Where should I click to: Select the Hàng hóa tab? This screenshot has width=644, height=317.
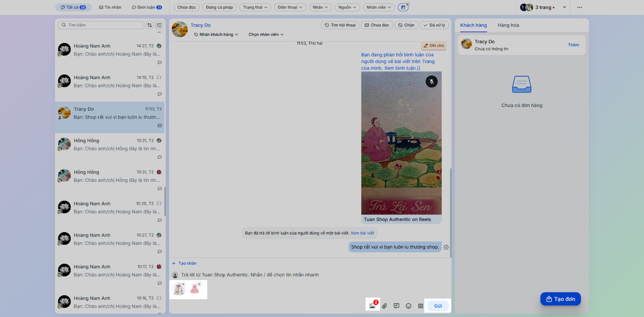pos(508,25)
